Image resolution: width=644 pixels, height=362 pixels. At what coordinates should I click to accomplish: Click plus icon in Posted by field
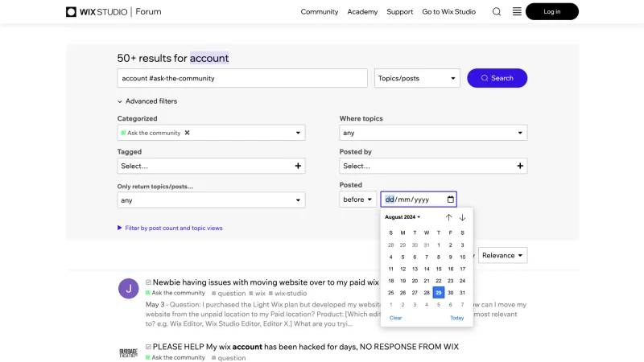520,166
